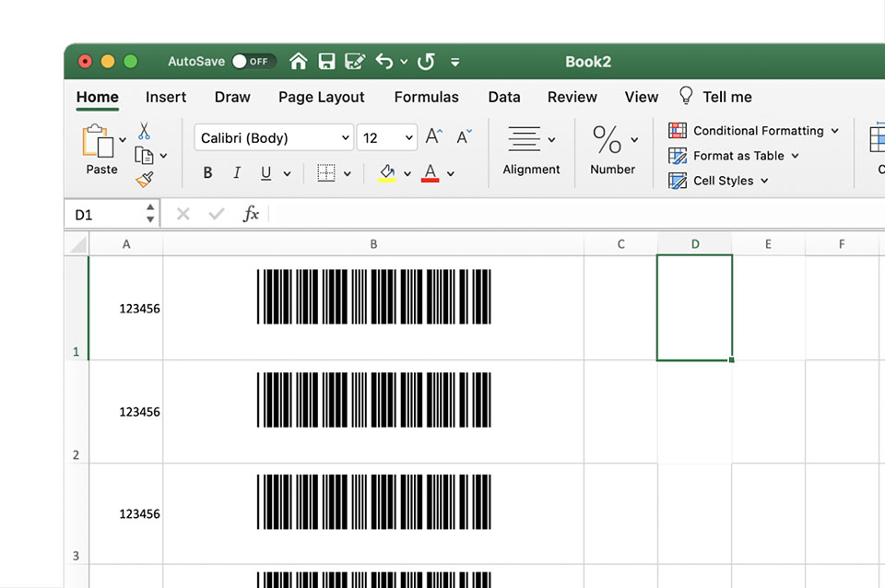Toggle Italic formatting
Image resolution: width=885 pixels, height=588 pixels.
237,172
